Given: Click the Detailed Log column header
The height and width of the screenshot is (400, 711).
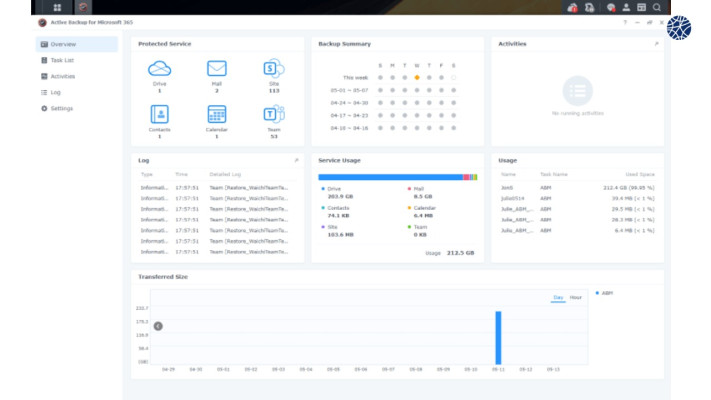Looking at the screenshot, I should [x=225, y=175].
